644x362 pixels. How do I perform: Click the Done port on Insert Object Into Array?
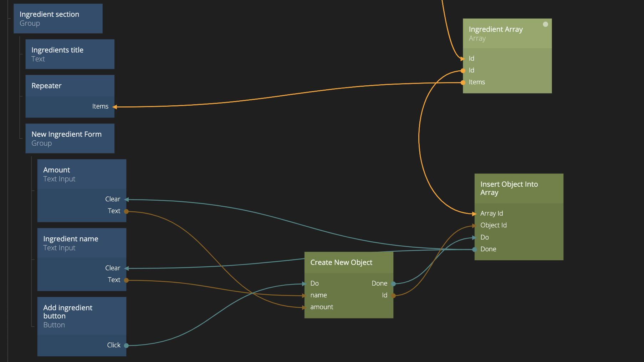pyautogui.click(x=475, y=250)
